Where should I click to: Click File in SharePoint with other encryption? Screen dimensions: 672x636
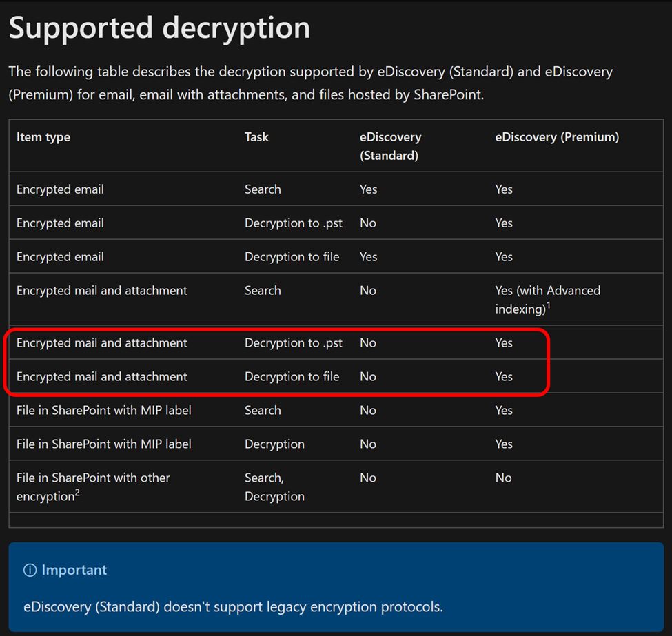coord(93,486)
